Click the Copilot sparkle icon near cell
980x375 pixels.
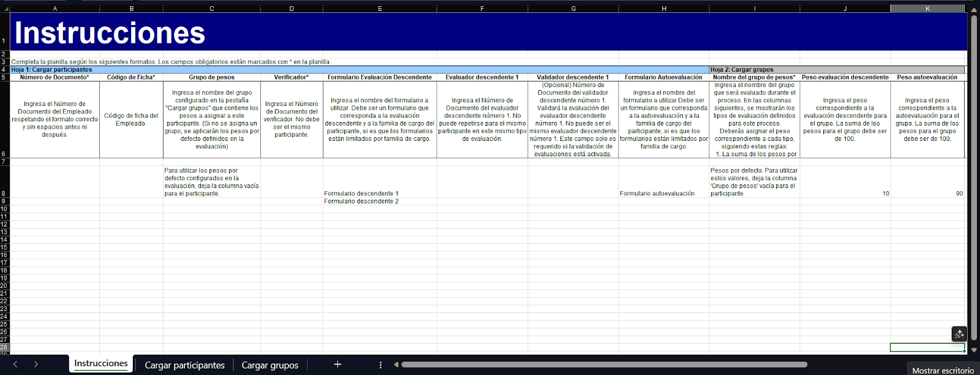pyautogui.click(x=959, y=334)
